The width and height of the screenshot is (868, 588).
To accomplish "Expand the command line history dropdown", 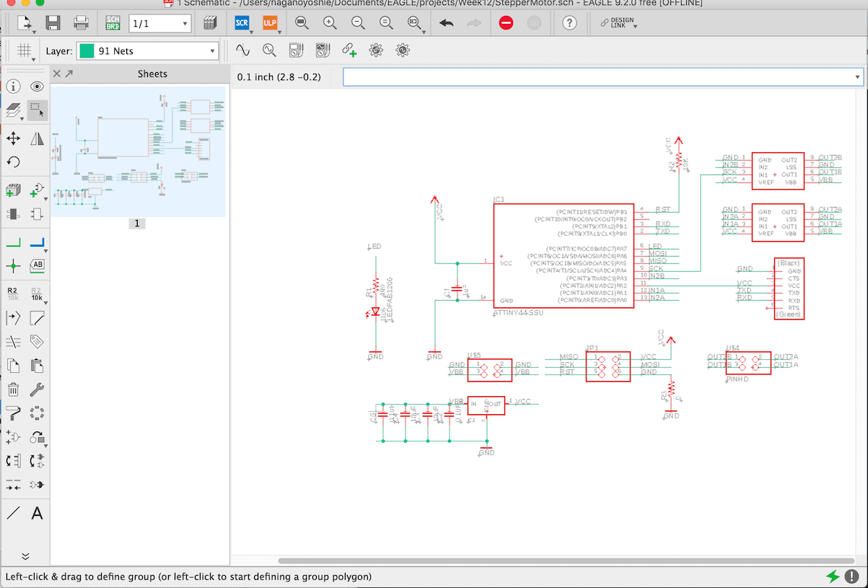I will coord(857,76).
